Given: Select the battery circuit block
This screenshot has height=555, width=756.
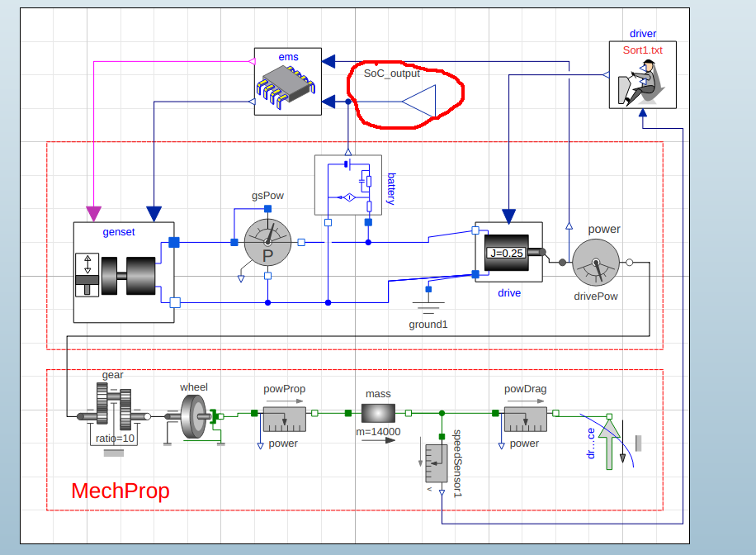Looking at the screenshot, I should pyautogui.click(x=348, y=185).
